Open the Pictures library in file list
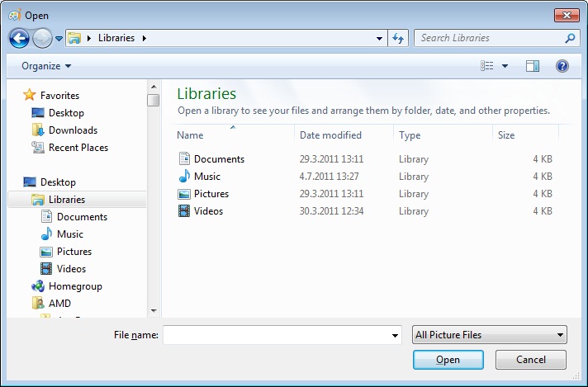The height and width of the screenshot is (387, 588). 211,194
